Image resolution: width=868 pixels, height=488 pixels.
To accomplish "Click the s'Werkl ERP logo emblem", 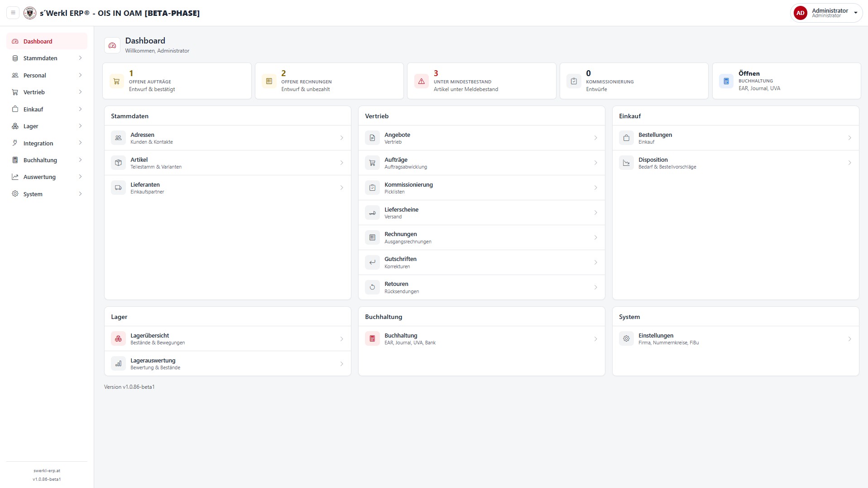I will coord(30,13).
